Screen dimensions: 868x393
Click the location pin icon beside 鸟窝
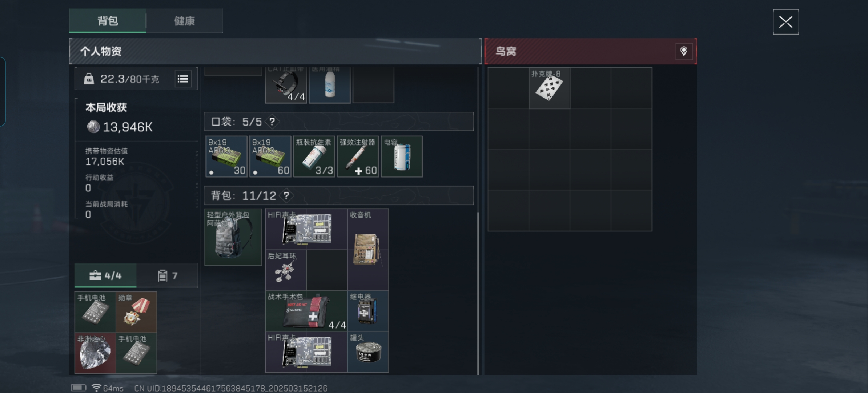coord(684,51)
